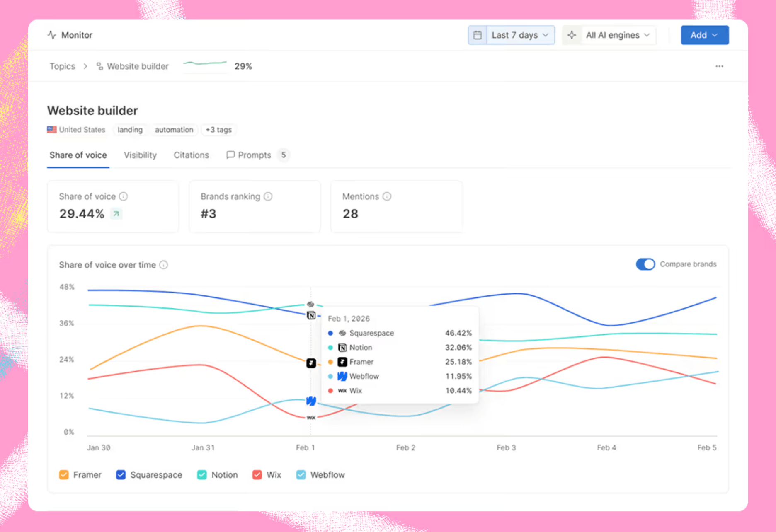Click the Framer logo in tooltip
Image resolution: width=776 pixels, height=532 pixels.
point(342,362)
